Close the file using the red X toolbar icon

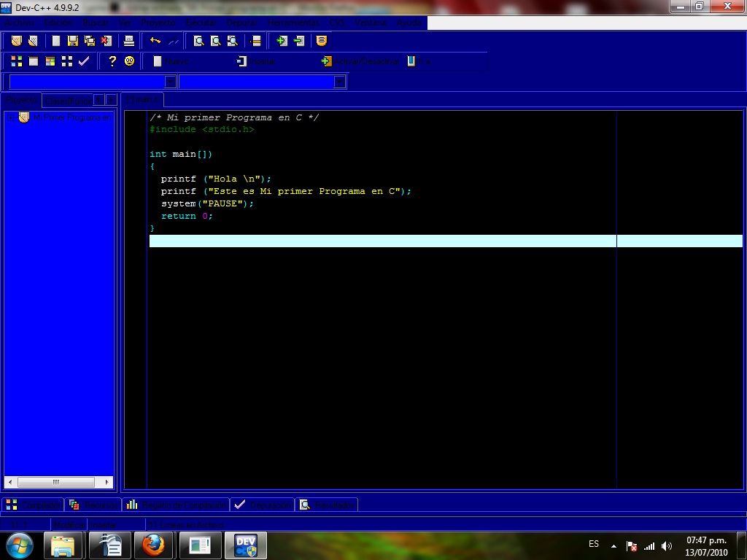(x=106, y=41)
